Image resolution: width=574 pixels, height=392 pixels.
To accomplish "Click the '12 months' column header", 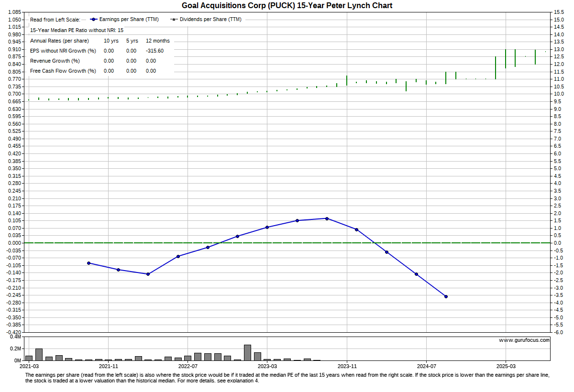I will tap(158, 41).
